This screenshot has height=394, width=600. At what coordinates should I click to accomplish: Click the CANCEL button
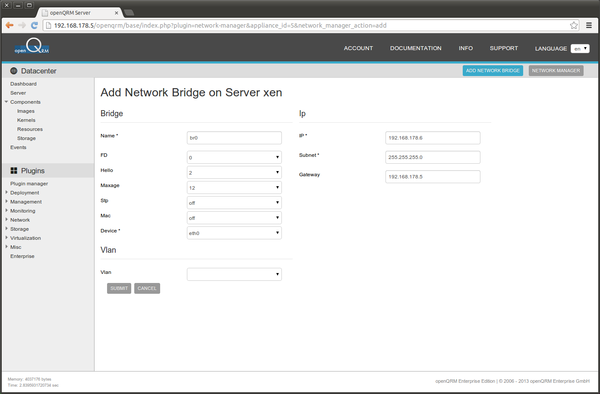click(x=147, y=288)
